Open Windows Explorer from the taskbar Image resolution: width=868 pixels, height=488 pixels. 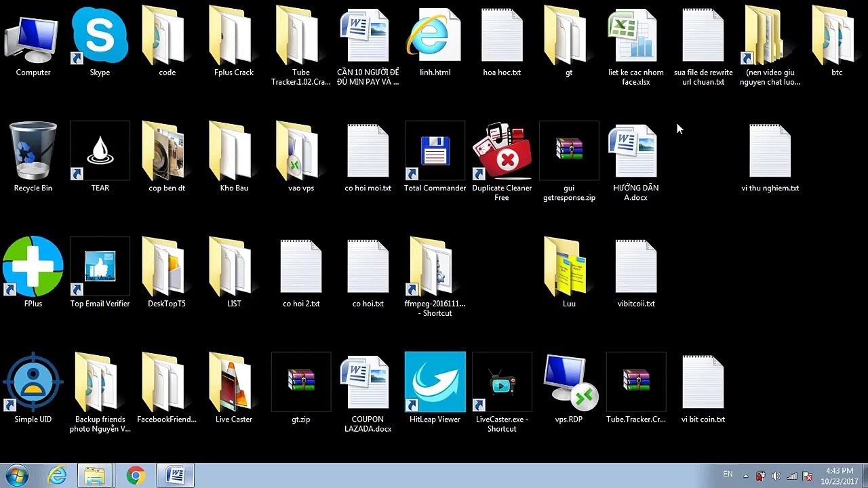pyautogui.click(x=94, y=476)
